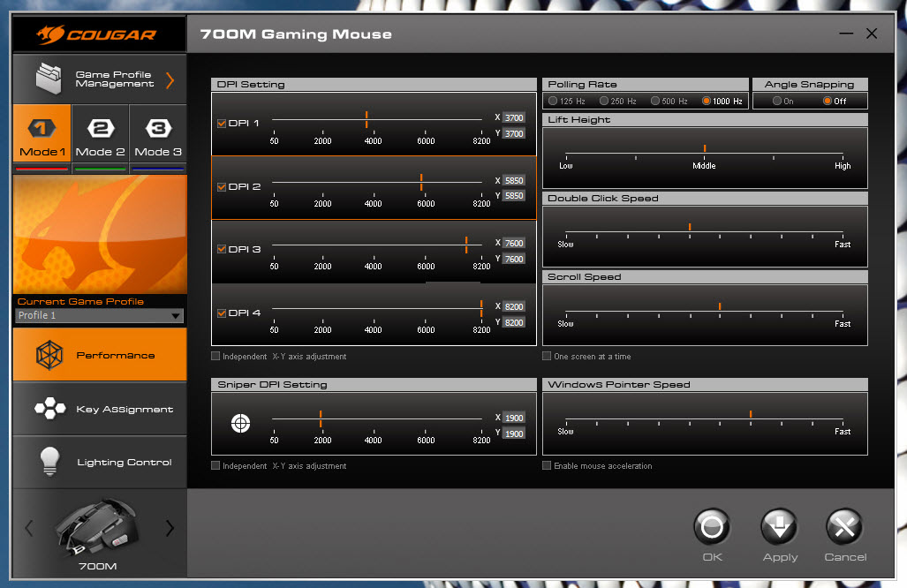Click DPI 1 X value field
907x588 pixels.
pos(514,117)
